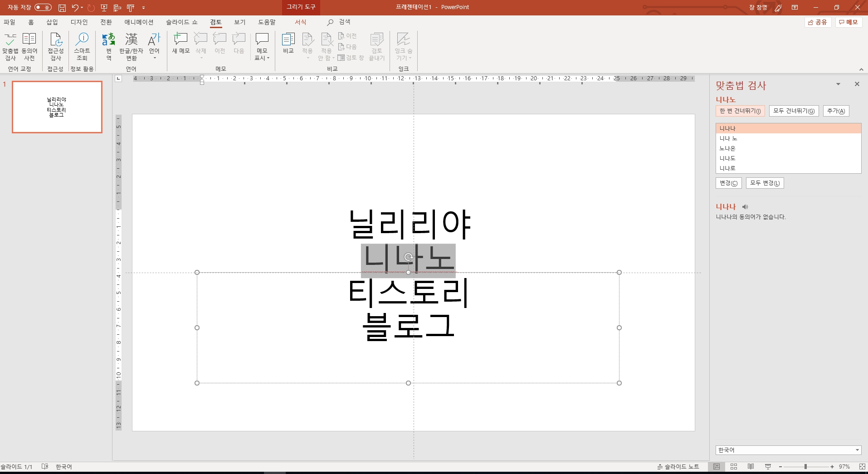Open the 파일 menu
The image size is (868, 474).
(x=10, y=22)
